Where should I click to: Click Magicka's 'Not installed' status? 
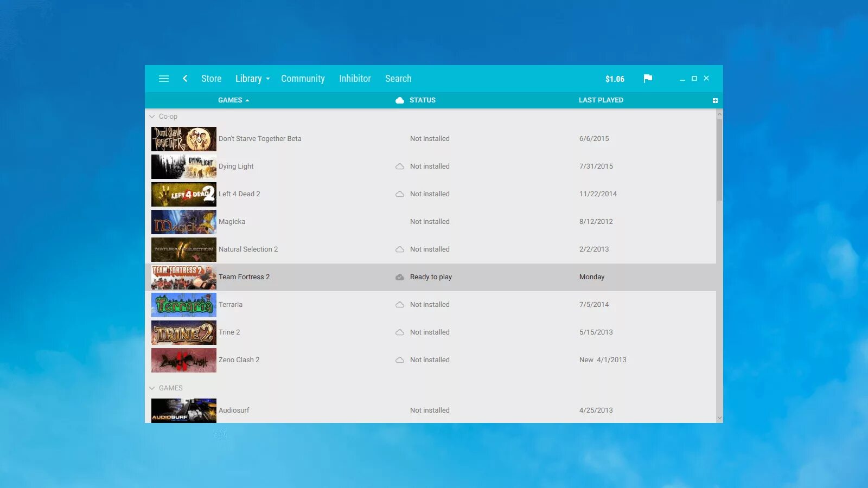coord(430,222)
